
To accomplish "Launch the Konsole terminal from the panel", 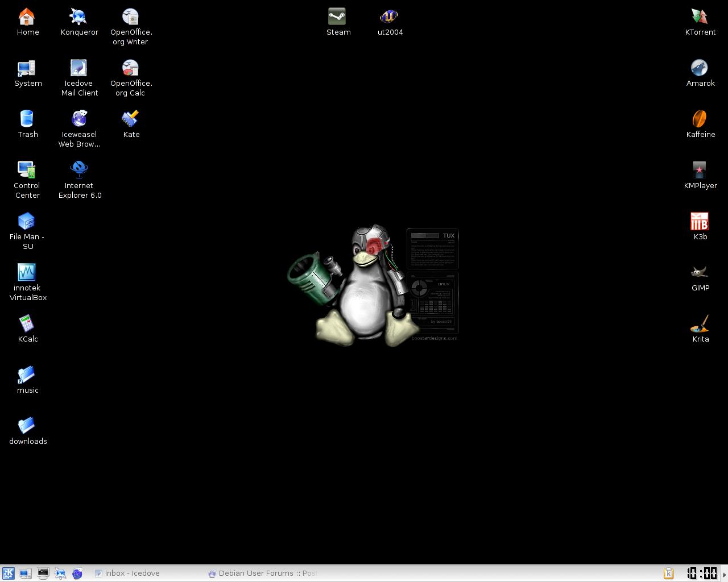I will point(43,573).
